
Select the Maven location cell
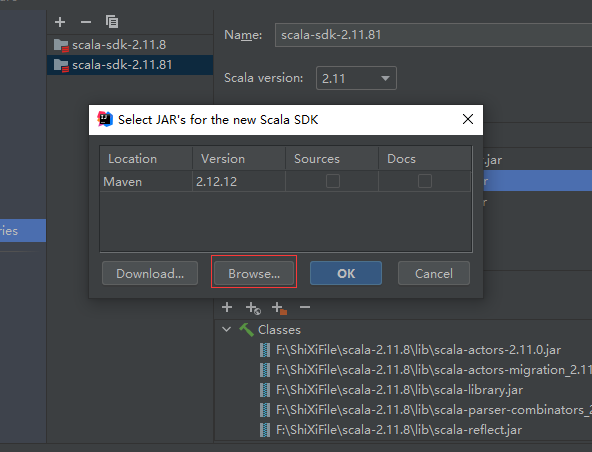[x=146, y=182]
